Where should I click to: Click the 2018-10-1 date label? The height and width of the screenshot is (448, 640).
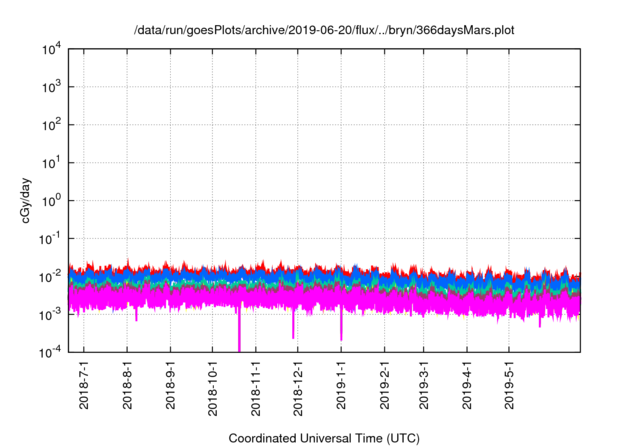(x=212, y=388)
